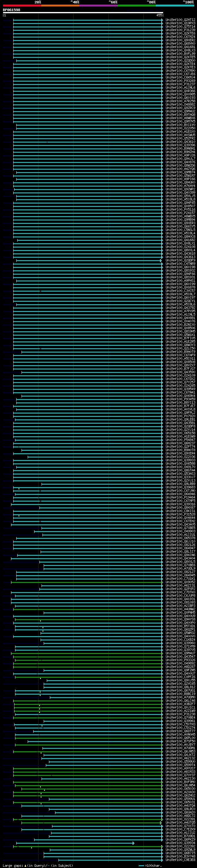Select UniRef100_C7EZK9 label
The height and width of the screenshot is (868, 197).
click(180, 829)
